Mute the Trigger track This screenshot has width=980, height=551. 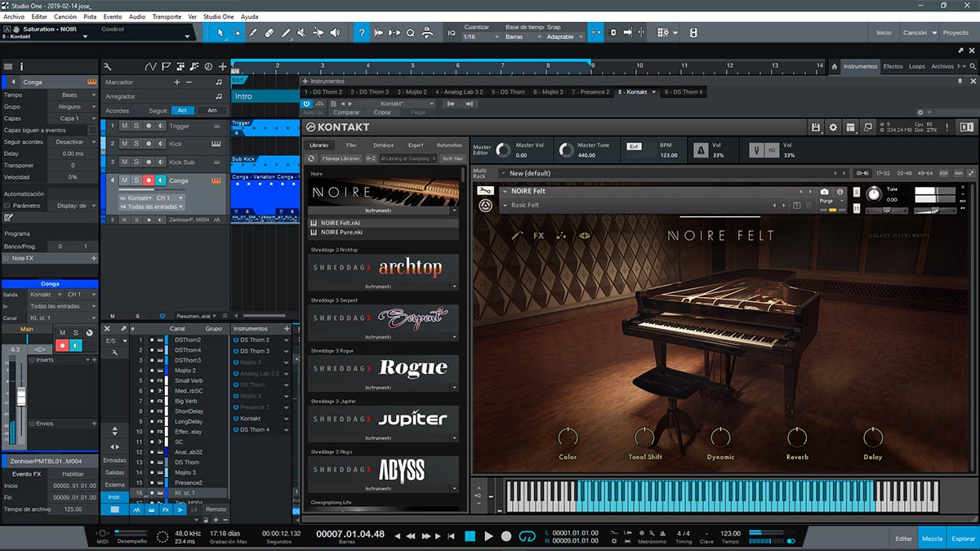coord(124,126)
